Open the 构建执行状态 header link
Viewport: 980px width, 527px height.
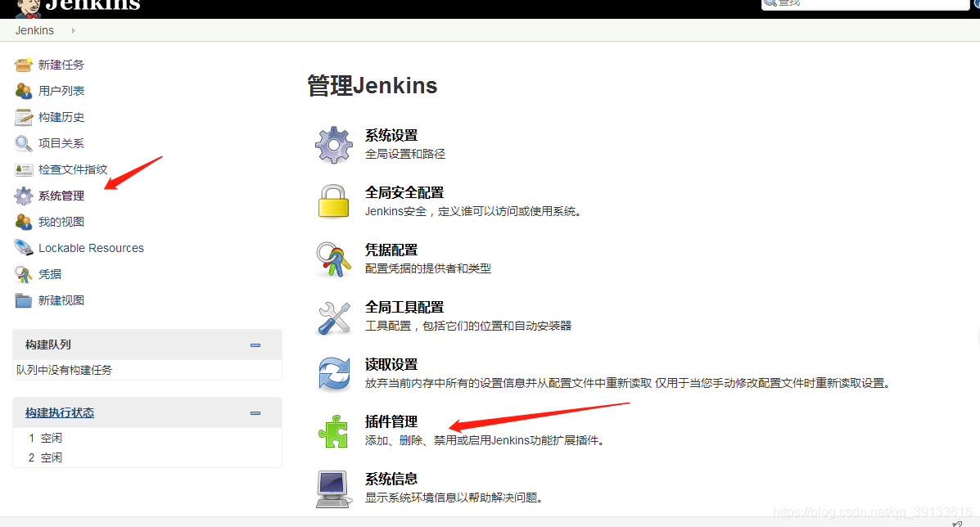60,412
